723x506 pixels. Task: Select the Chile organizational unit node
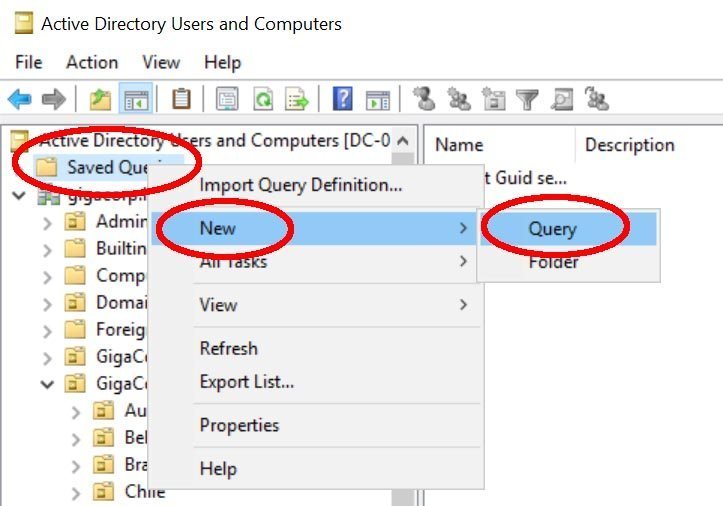pos(145,491)
